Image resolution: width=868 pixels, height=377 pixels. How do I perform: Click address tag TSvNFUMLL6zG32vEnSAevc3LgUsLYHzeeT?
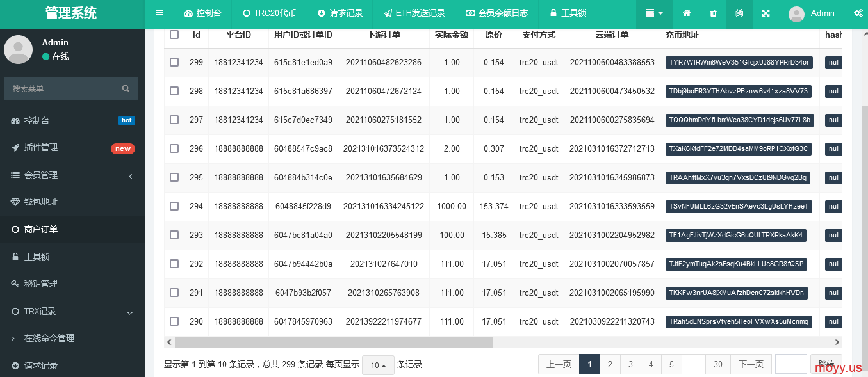click(x=740, y=206)
